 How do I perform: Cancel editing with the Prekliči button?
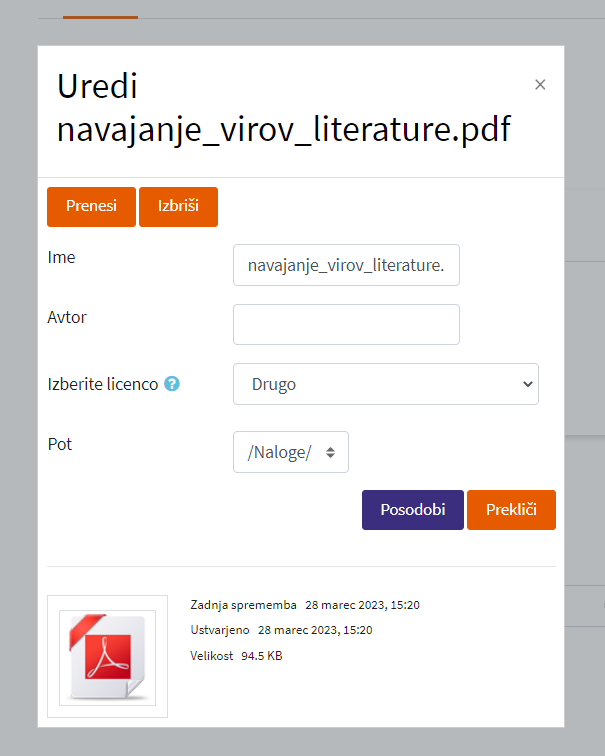pos(511,510)
